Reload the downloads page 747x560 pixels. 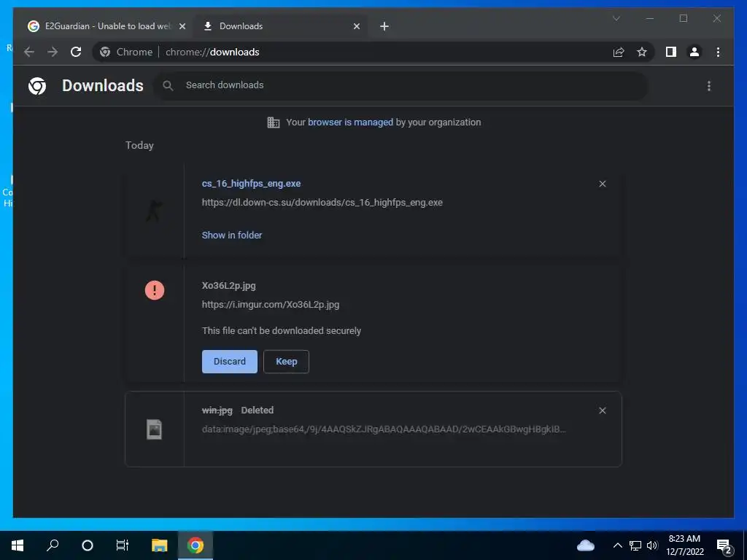pyautogui.click(x=76, y=52)
